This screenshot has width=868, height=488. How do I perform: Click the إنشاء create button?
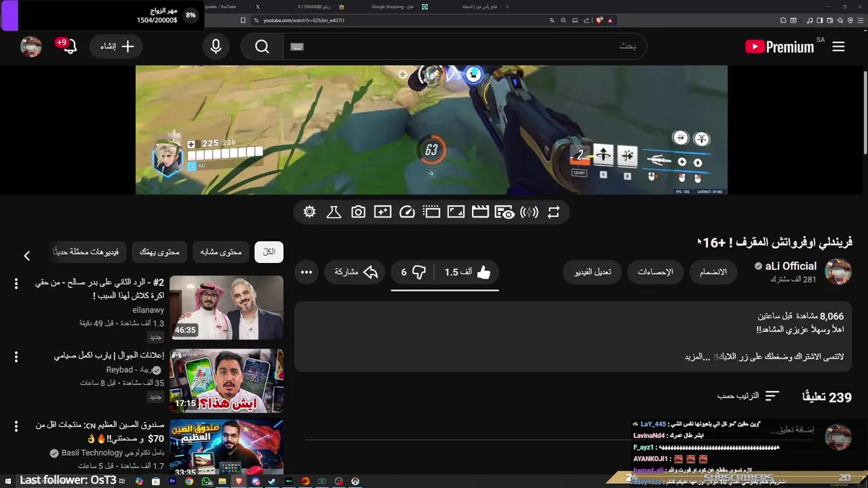[x=117, y=46]
